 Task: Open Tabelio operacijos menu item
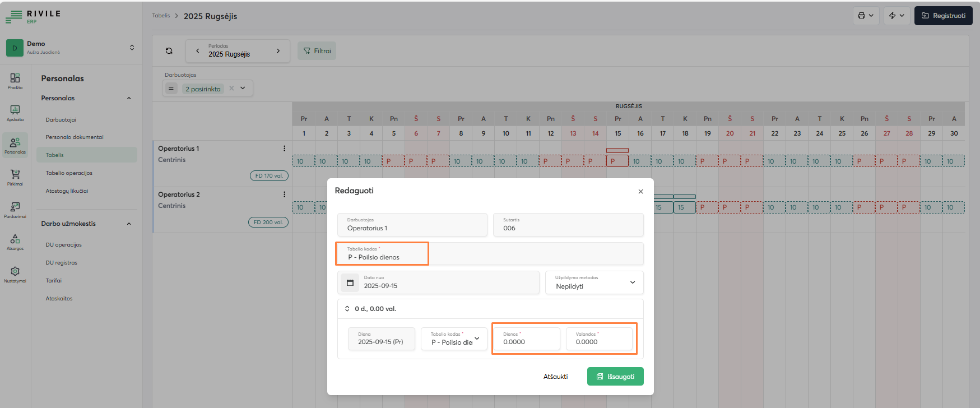pyautogui.click(x=69, y=173)
